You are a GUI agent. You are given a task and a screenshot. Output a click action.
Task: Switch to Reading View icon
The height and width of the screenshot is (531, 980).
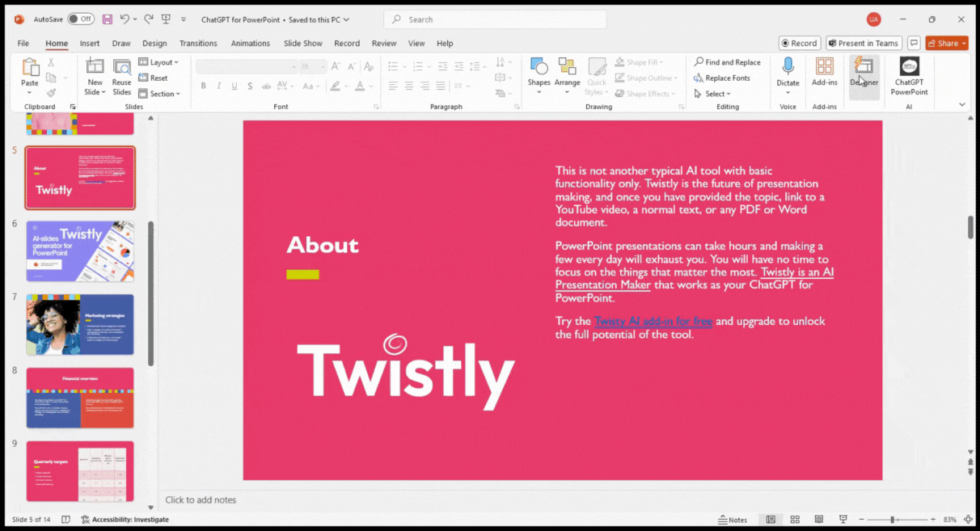pos(819,520)
